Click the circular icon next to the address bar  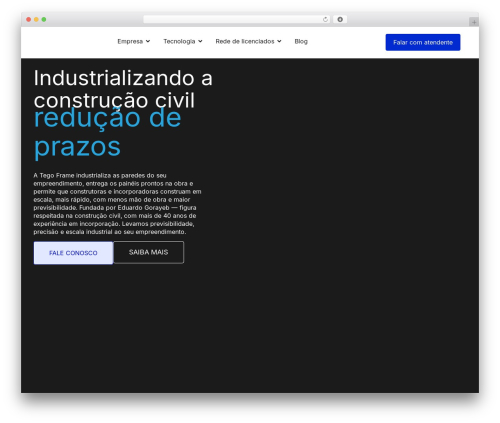(340, 20)
